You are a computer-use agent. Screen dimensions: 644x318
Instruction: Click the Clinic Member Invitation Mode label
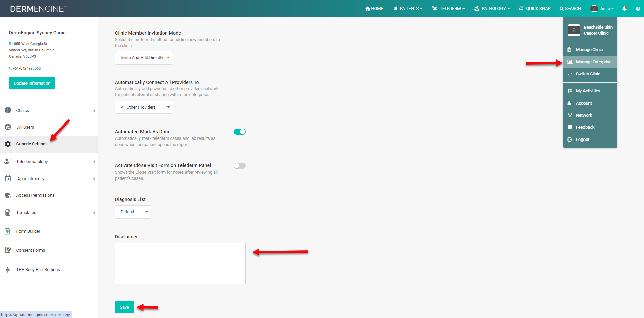coord(148,33)
